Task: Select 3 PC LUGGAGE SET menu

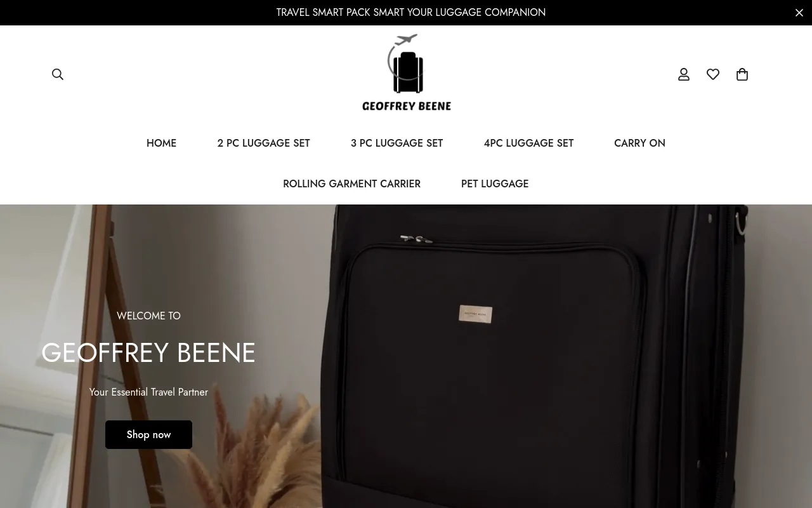Action: [396, 144]
